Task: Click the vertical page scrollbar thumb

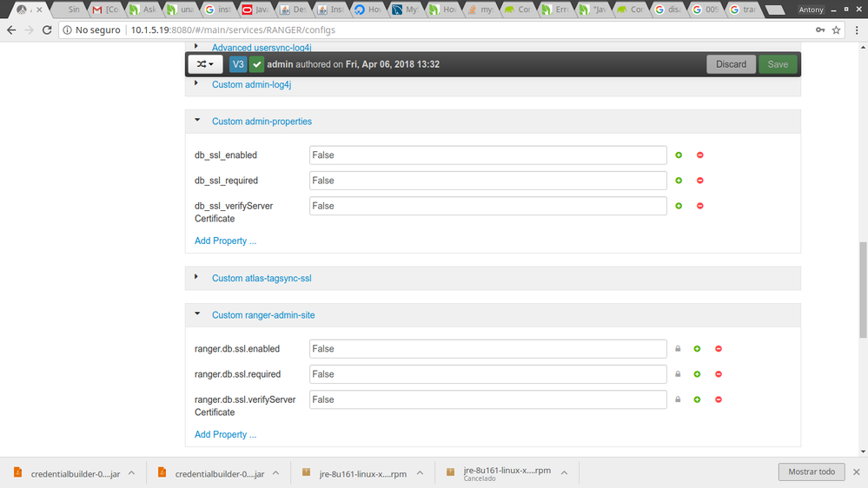Action: [x=863, y=289]
